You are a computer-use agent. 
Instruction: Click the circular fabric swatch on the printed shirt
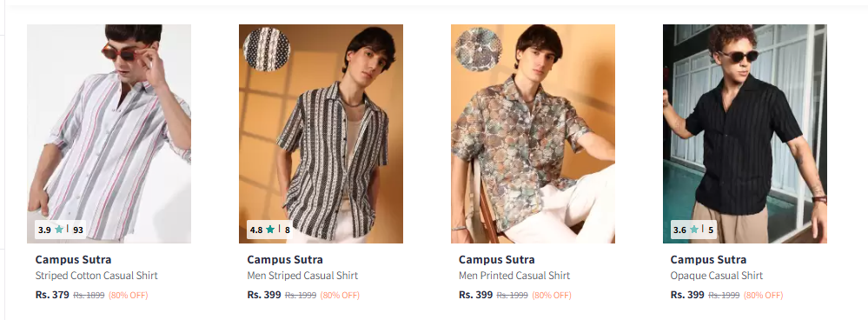(x=478, y=50)
